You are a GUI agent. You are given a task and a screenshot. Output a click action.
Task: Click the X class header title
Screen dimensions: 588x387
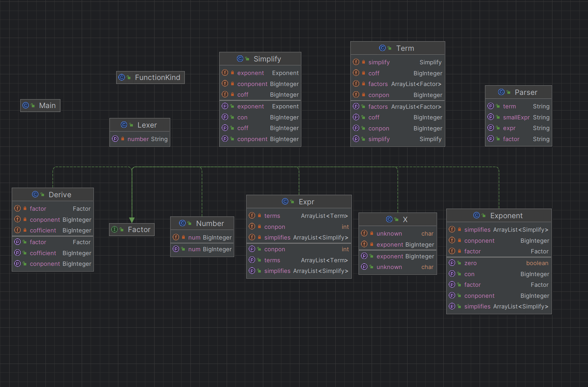[x=405, y=220]
